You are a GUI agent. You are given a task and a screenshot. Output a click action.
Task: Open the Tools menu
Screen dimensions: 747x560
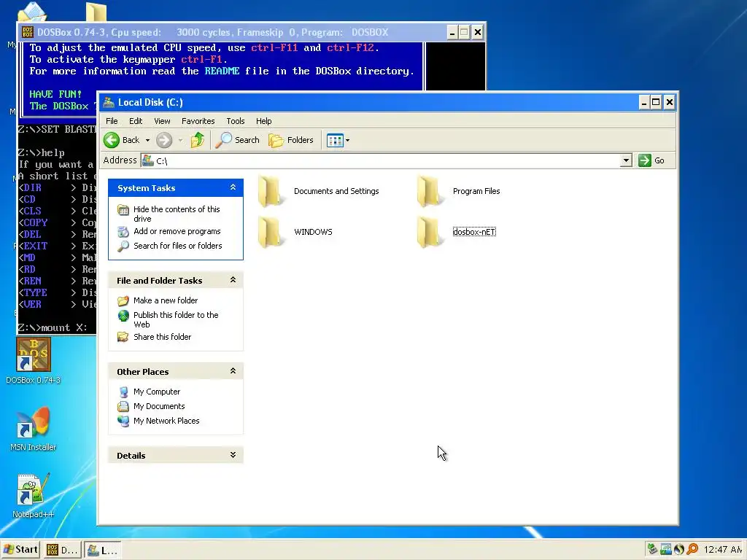click(236, 121)
